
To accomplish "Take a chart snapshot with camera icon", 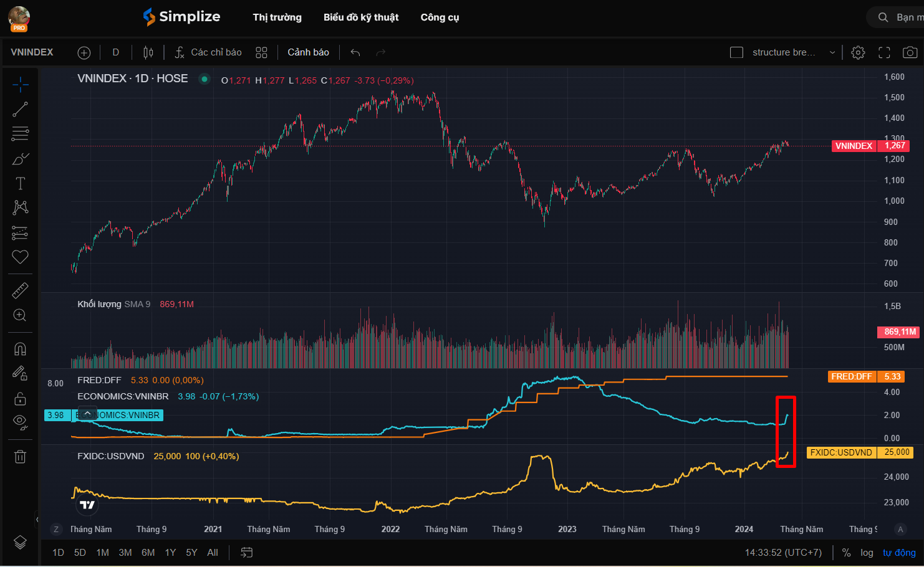I will point(910,52).
